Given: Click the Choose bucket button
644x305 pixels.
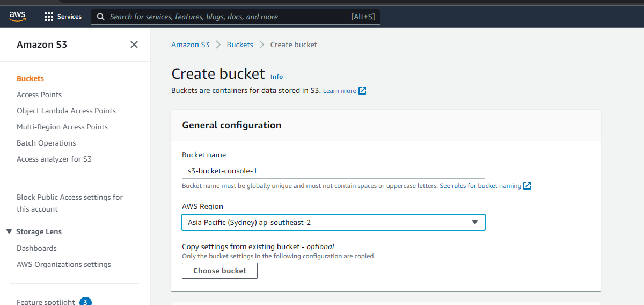Looking at the screenshot, I should [x=219, y=271].
